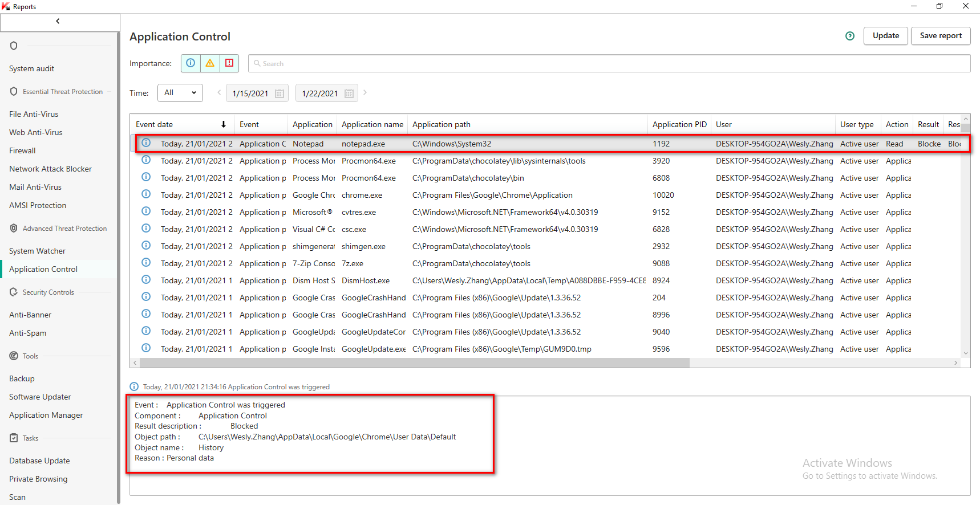Screen dimensions: 980x505
Task: Open Firewall report
Action: coord(22,150)
